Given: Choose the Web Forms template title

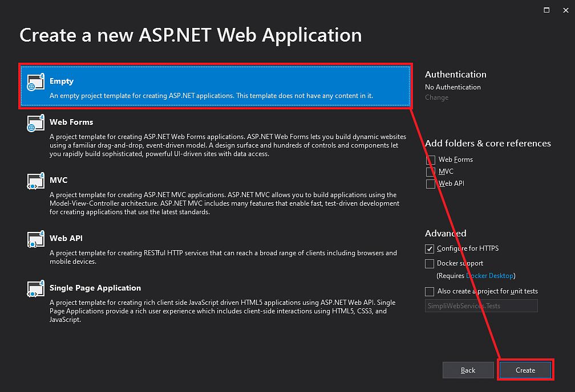Looking at the screenshot, I should click(71, 122).
